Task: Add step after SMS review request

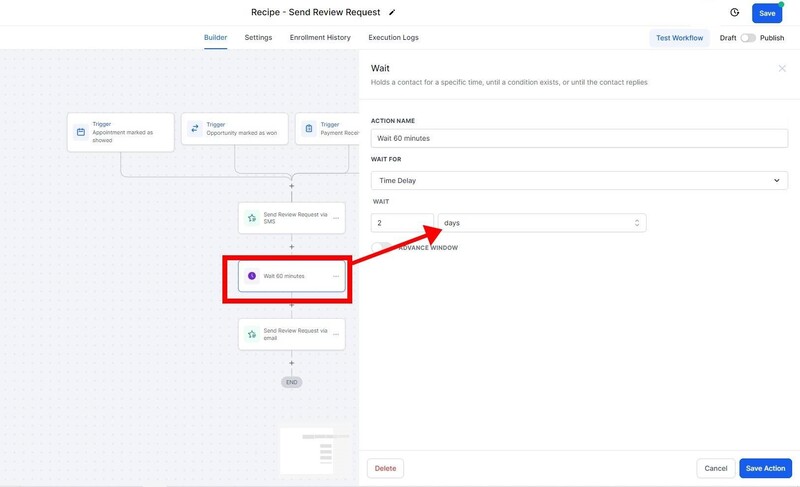Action: point(292,247)
